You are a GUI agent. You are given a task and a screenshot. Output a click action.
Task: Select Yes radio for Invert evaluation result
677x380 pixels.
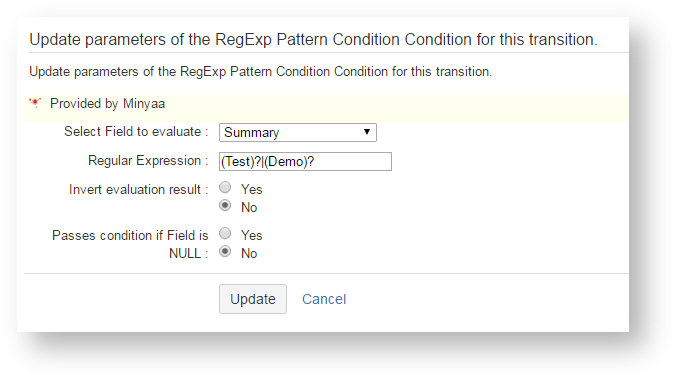(x=225, y=187)
